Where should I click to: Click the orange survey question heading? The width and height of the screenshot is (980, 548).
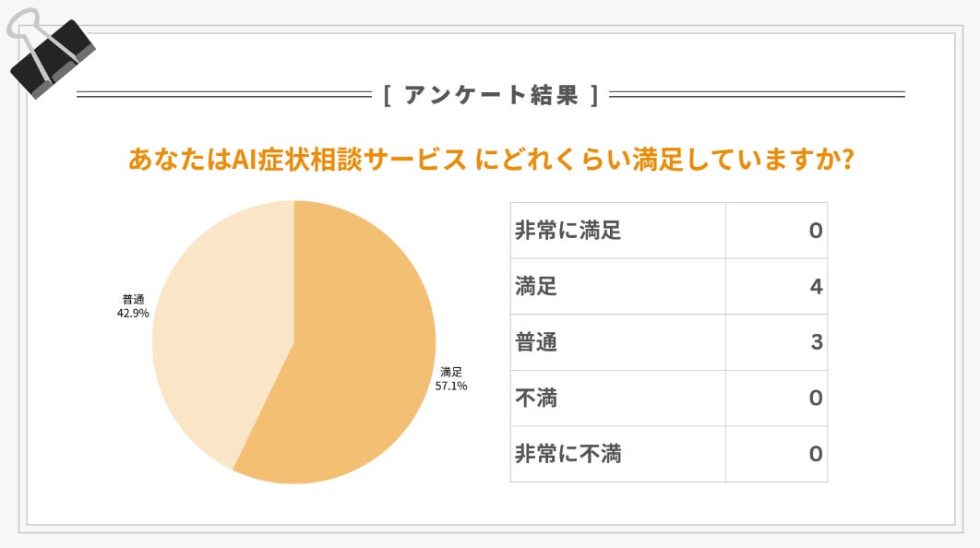(489, 159)
